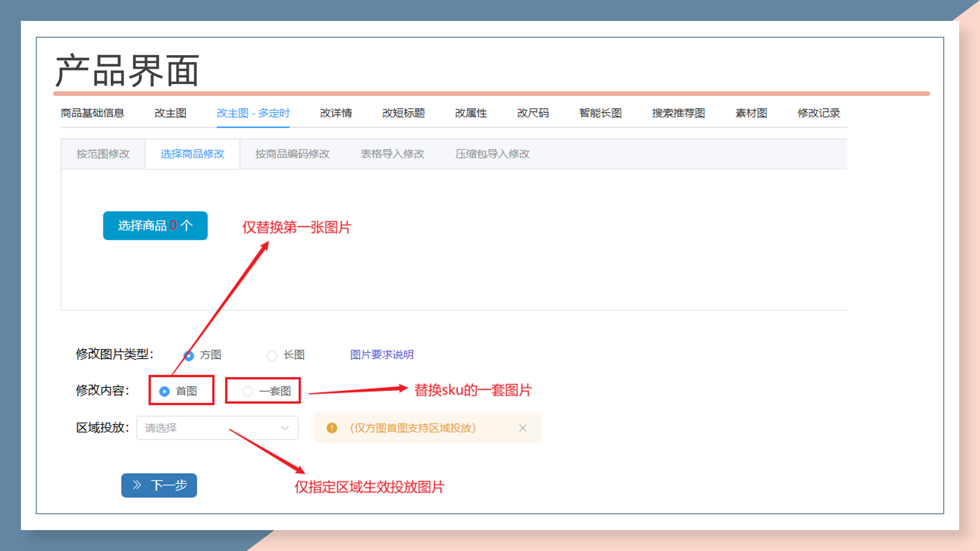Image resolution: width=980 pixels, height=551 pixels.
Task: Open the 改详情 tab
Action: (x=336, y=113)
